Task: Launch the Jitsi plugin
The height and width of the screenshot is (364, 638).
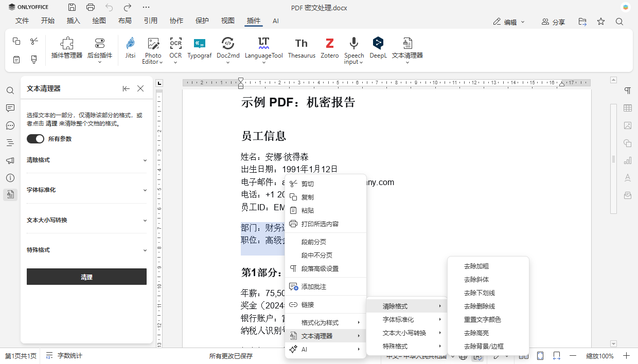Action: pyautogui.click(x=130, y=49)
